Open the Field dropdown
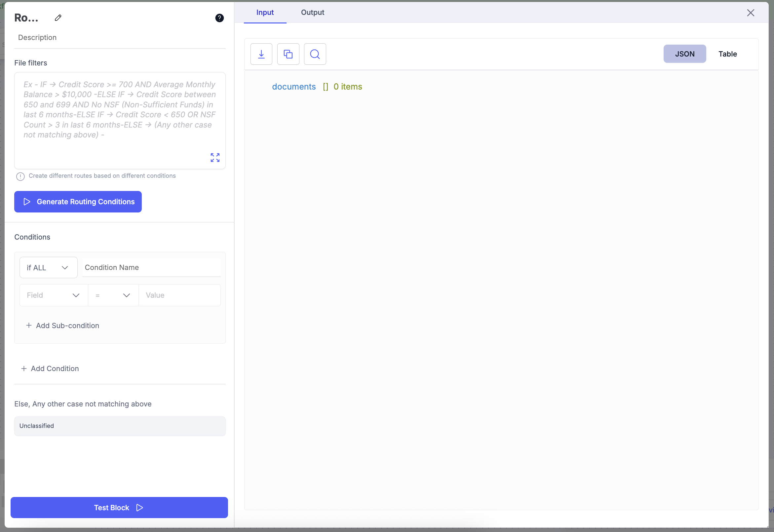The image size is (774, 532). tap(53, 295)
